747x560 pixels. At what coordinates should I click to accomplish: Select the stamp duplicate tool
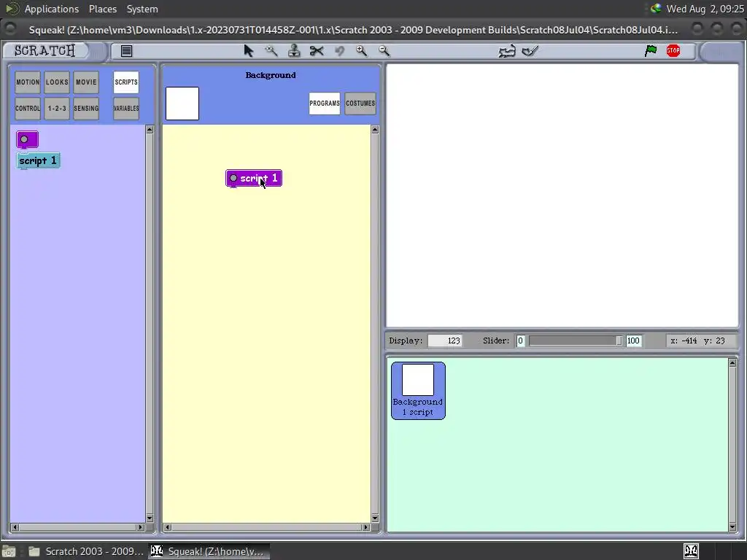(294, 51)
